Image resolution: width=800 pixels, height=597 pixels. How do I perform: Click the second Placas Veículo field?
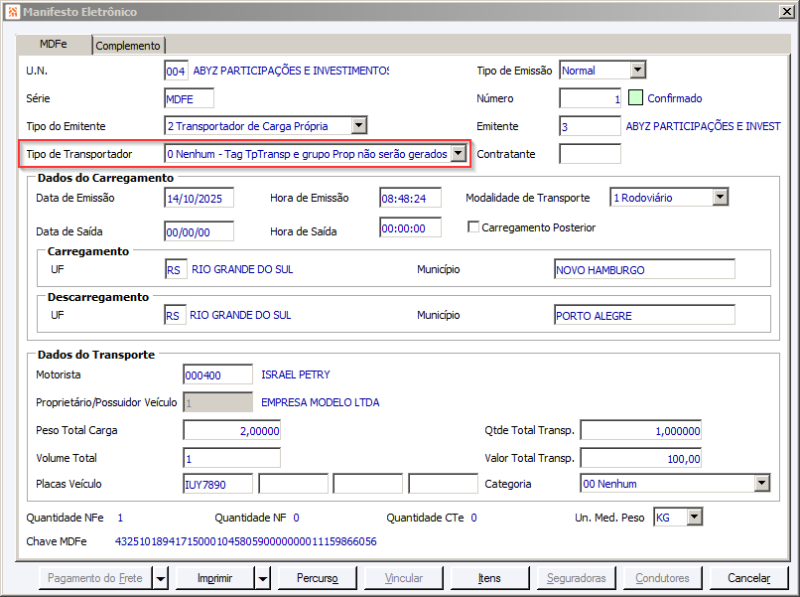coord(293,484)
